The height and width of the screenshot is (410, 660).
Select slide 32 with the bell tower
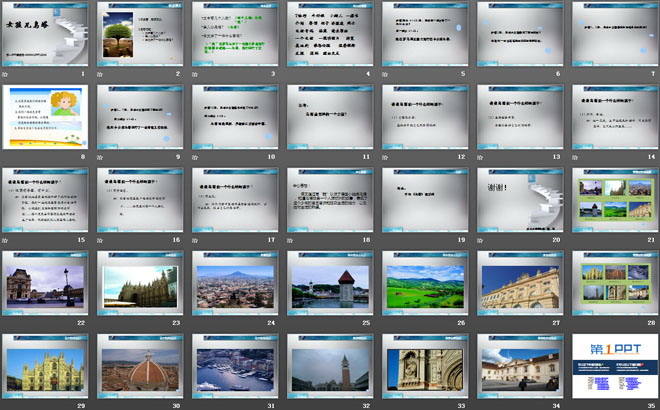(330, 365)
